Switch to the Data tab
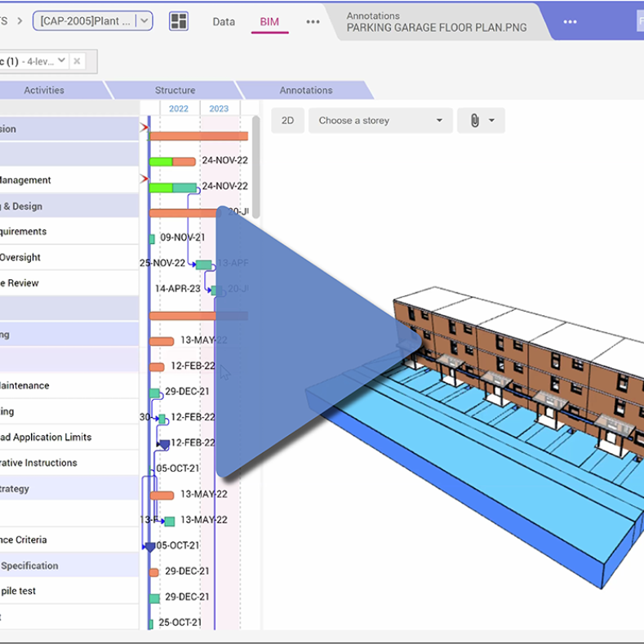Image resolution: width=644 pixels, height=644 pixels. [x=224, y=22]
